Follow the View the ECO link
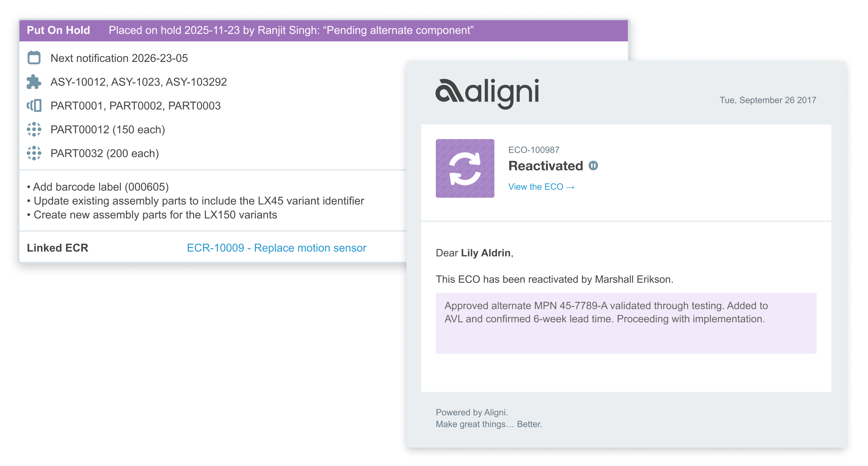The image size is (868, 466). tap(541, 187)
